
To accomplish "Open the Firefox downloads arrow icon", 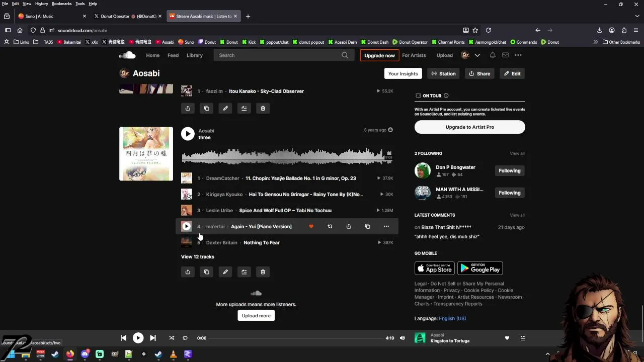I will click(599, 30).
